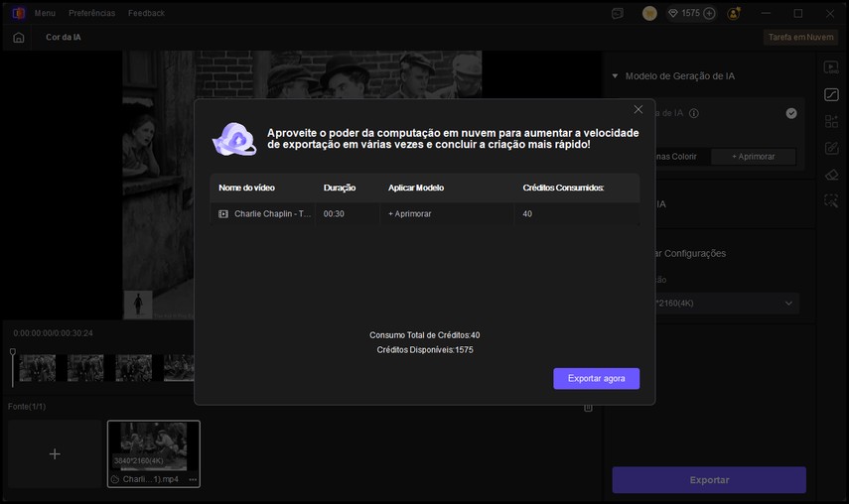Select the AI color tool sidebar icon
849x504 pixels.
click(831, 95)
